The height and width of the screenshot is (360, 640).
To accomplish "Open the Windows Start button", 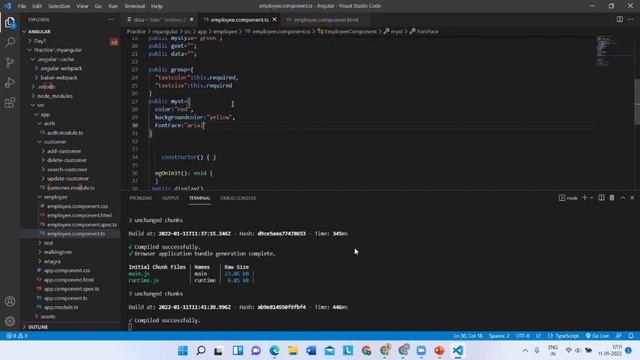I will tap(183, 351).
